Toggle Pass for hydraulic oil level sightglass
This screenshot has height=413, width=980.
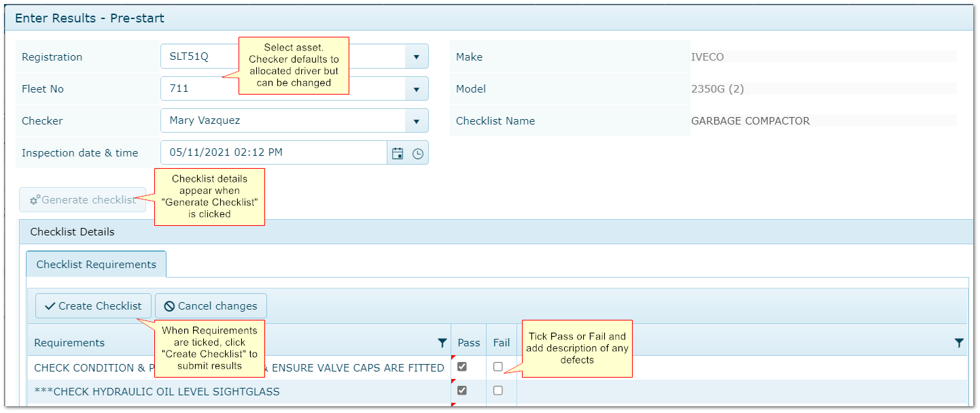(462, 391)
